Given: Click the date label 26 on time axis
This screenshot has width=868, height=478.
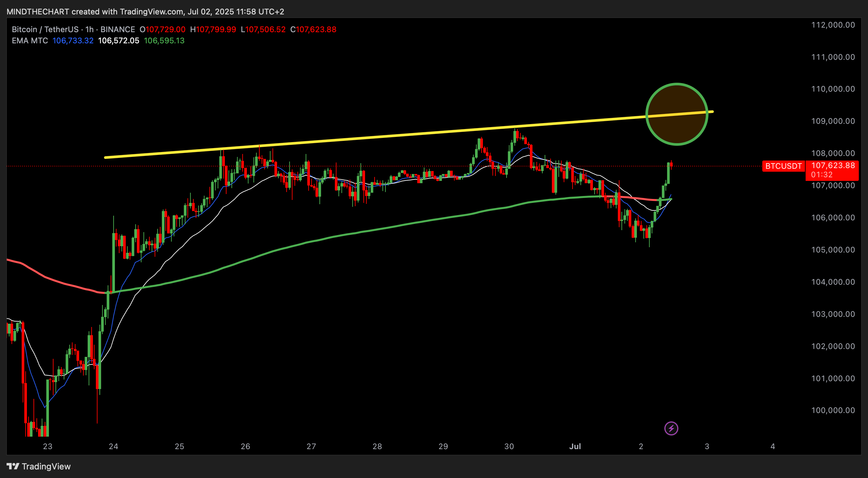Looking at the screenshot, I should click(x=246, y=446).
